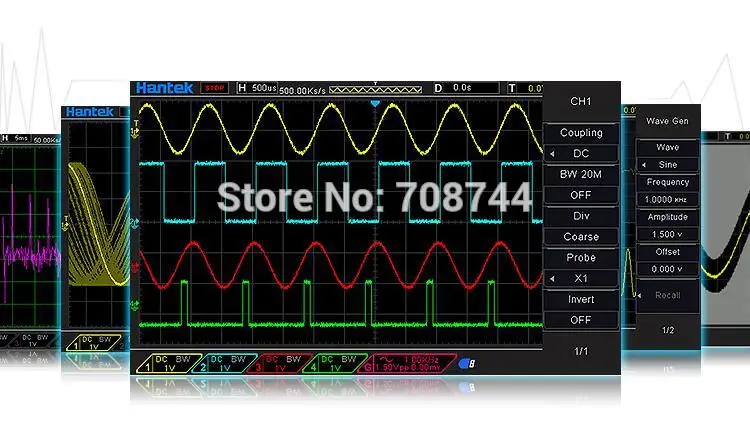This screenshot has height=423, width=750.
Task: Open the Wave option in Wave Gen
Action: (x=668, y=147)
